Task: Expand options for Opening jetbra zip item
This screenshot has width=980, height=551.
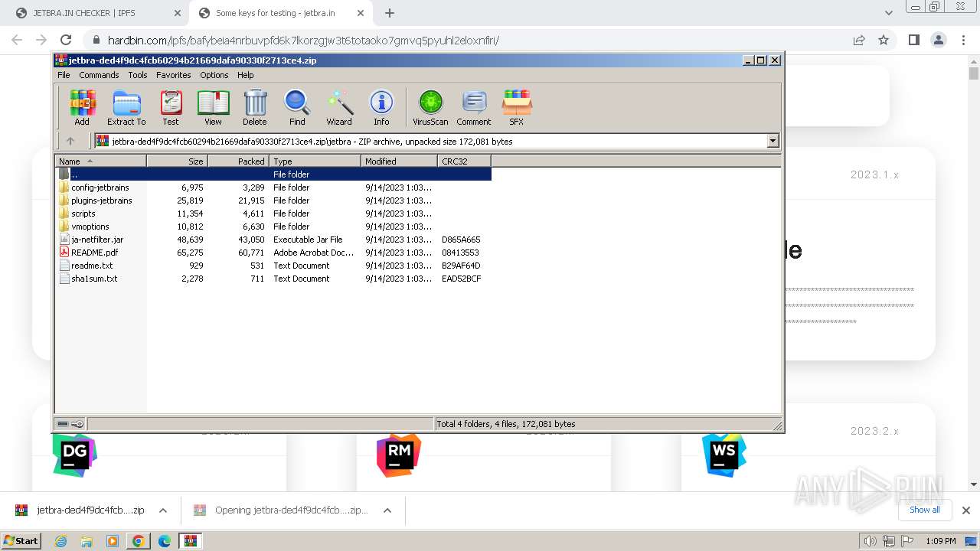Action: tap(387, 510)
